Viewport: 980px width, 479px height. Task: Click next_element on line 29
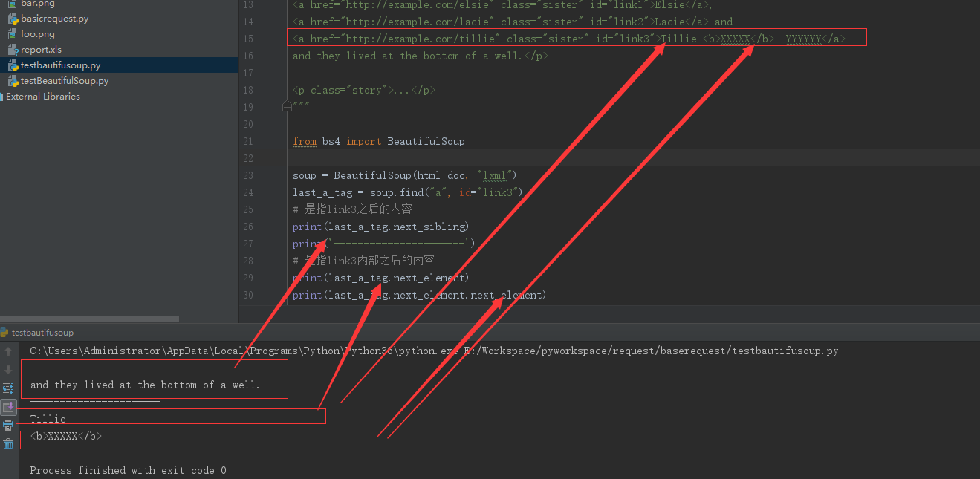tap(429, 278)
